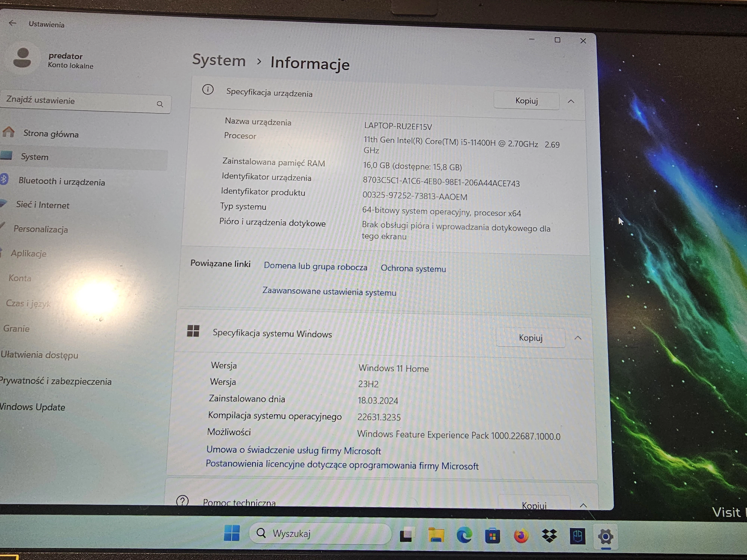Copy the Windows specification with Kopiuj
This screenshot has width=747, height=560.
tap(531, 337)
